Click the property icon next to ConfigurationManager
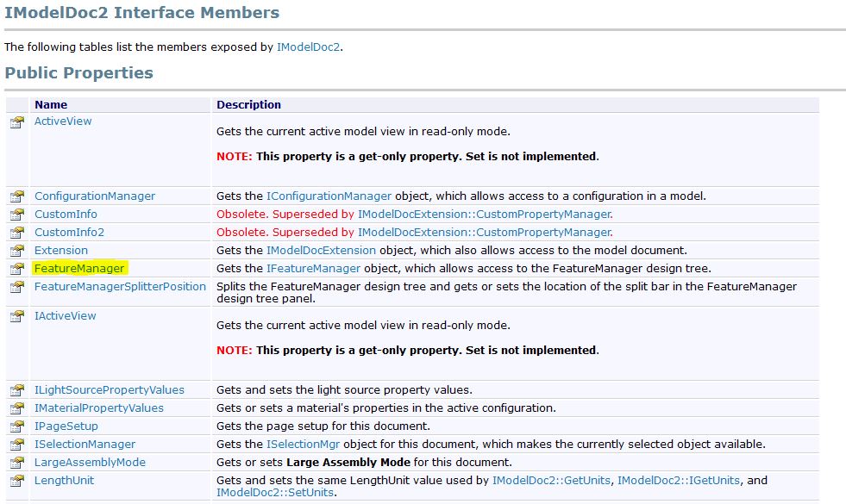This screenshot has height=504, width=846. [17, 196]
